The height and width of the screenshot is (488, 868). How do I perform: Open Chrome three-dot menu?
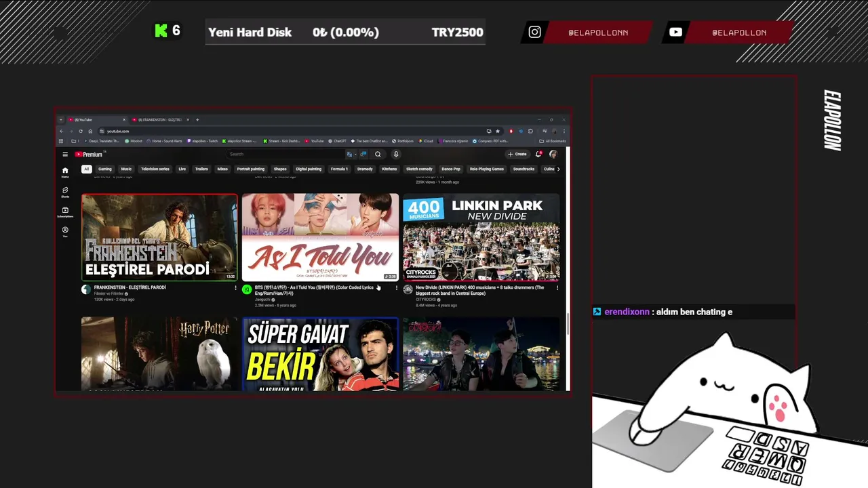[x=564, y=131]
